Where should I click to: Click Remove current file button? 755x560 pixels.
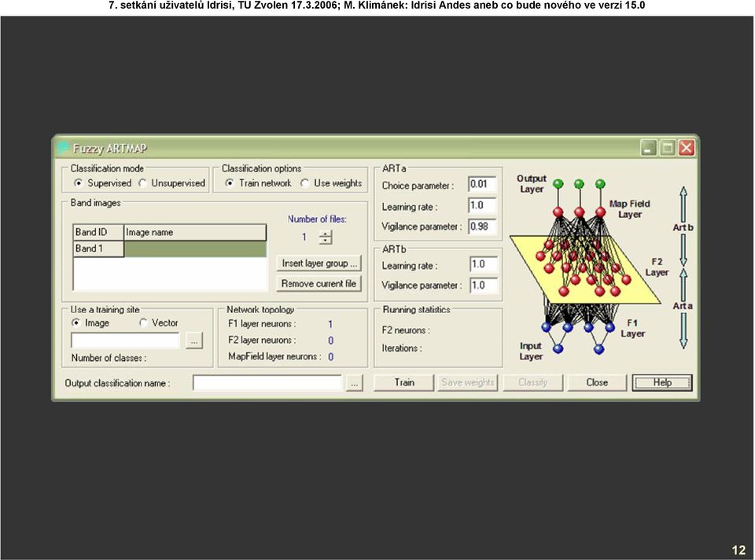[319, 284]
